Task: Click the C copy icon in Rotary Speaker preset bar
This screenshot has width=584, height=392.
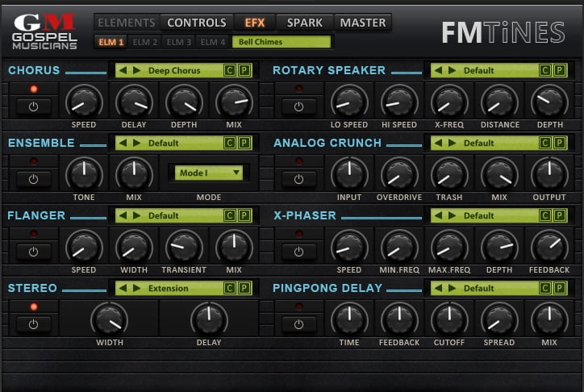Action: pos(545,70)
